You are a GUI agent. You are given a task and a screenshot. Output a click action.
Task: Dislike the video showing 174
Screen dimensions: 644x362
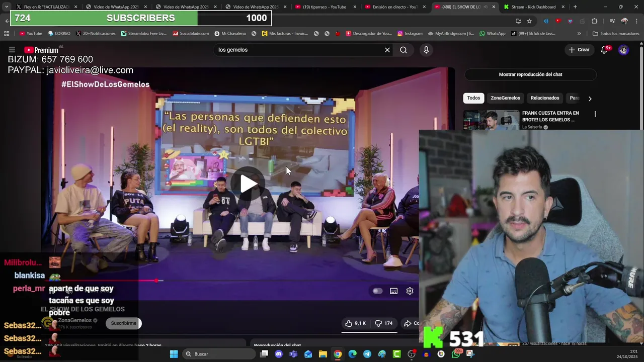click(384, 323)
